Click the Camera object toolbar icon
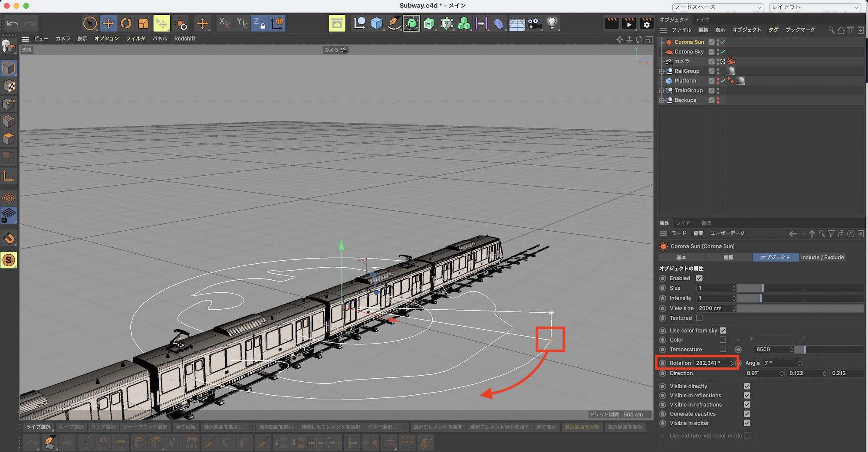868x452 pixels. click(534, 23)
